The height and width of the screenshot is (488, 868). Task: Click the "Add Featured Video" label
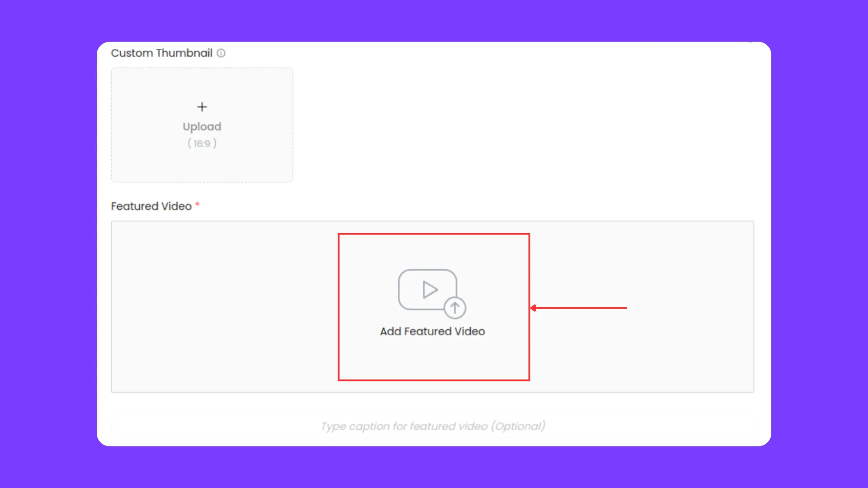pos(432,332)
